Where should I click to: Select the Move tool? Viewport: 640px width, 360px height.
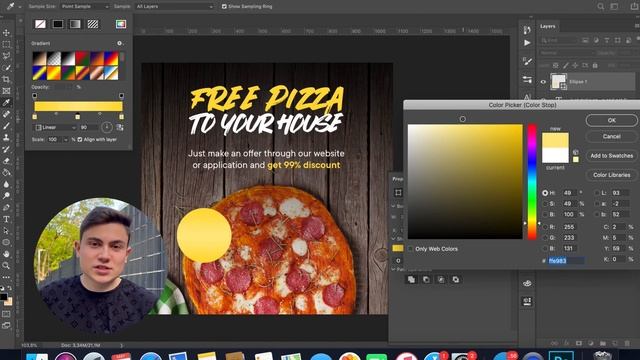(6, 33)
